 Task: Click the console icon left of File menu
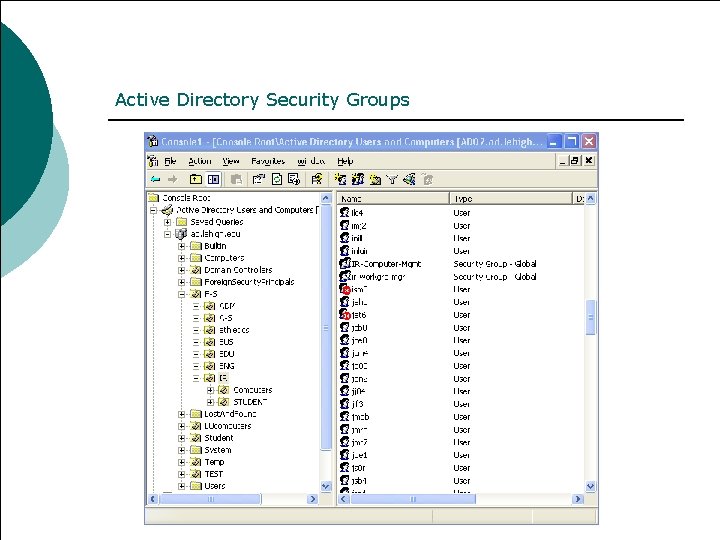[x=153, y=161]
